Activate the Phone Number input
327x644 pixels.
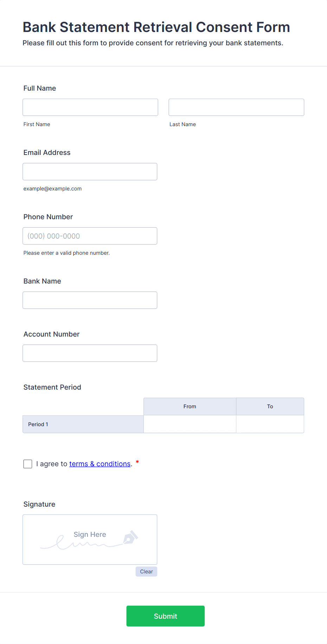(90, 236)
